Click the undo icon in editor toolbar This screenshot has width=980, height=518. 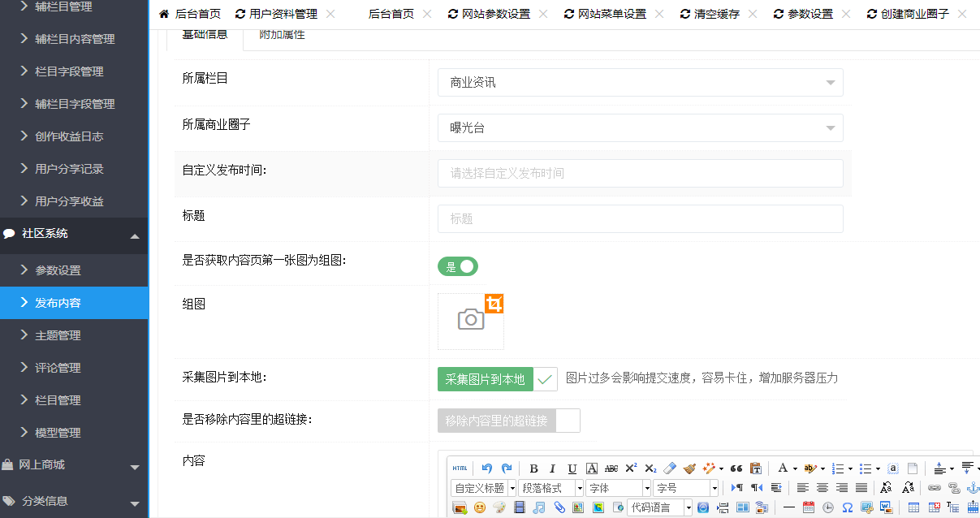pos(486,468)
